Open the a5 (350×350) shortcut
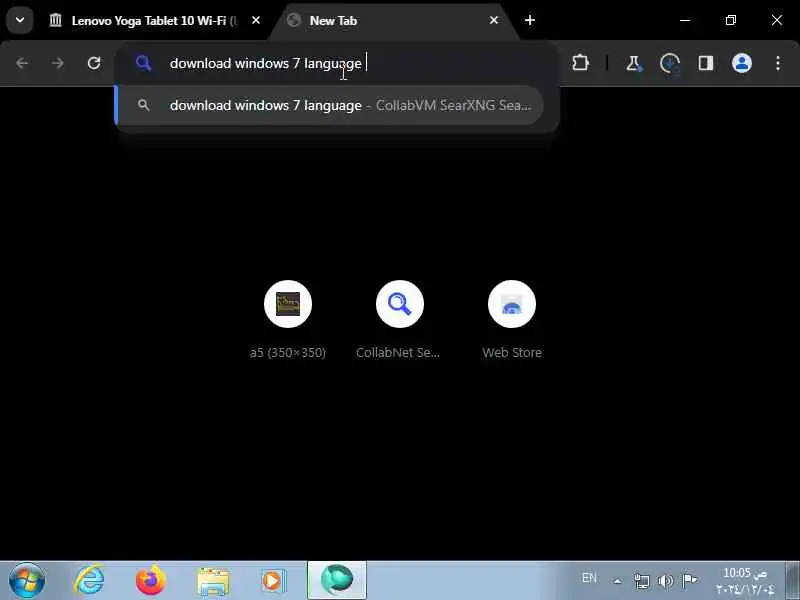 tap(288, 319)
